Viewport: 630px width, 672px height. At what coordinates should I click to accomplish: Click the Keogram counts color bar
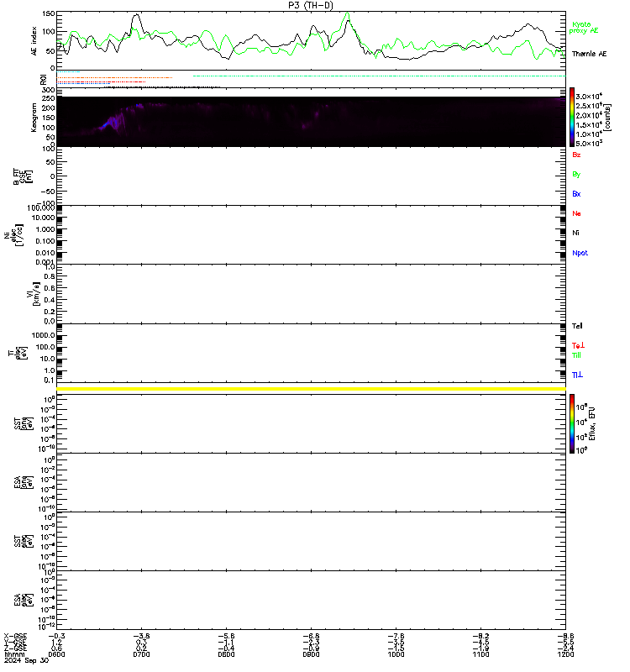(572, 117)
